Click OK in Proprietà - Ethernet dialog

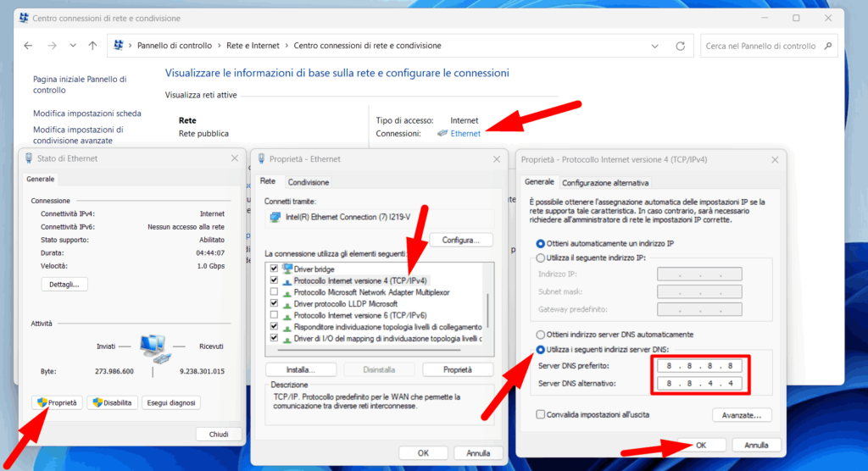[423, 452]
